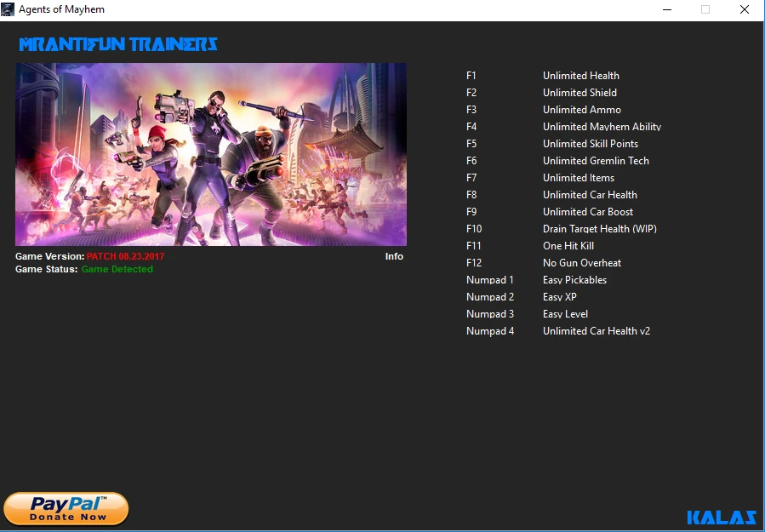The image size is (765, 532).
Task: Activate Unlimited Mayhem Ability
Action: click(602, 126)
